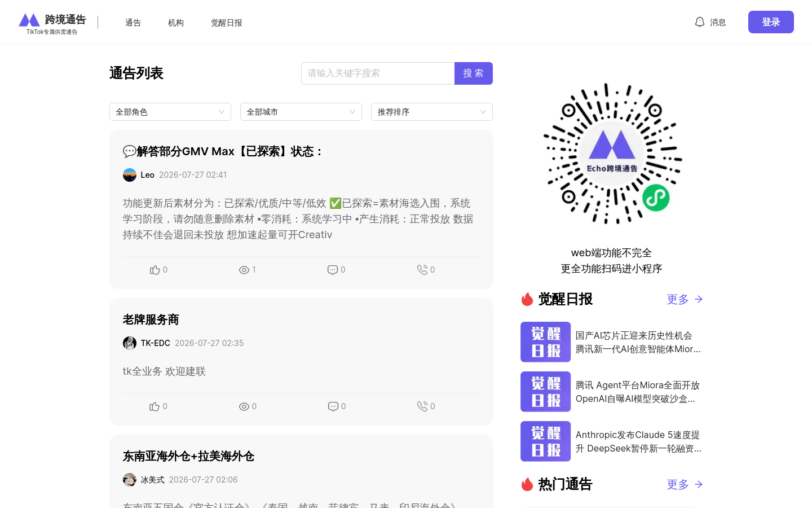Image resolution: width=812 pixels, height=508 pixels.
Task: Like the GMV Max post
Action: 155,270
